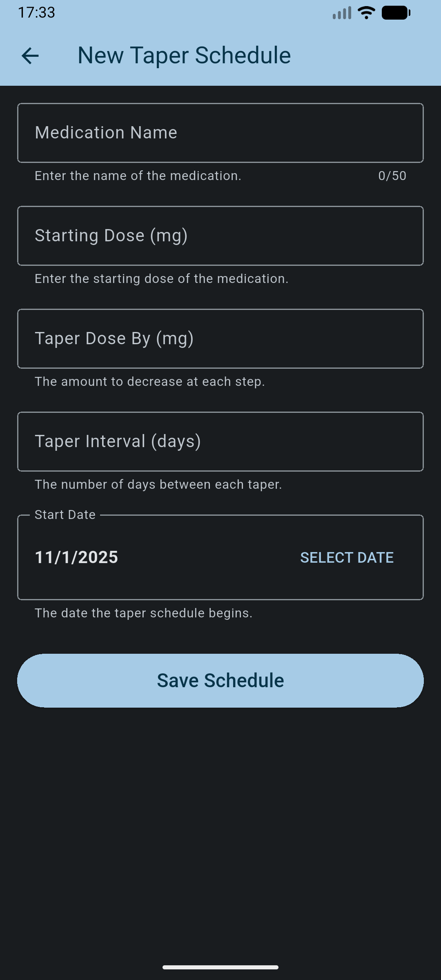Focus the Taper Dose By (mg) field
The width and height of the screenshot is (441, 980).
(x=220, y=339)
